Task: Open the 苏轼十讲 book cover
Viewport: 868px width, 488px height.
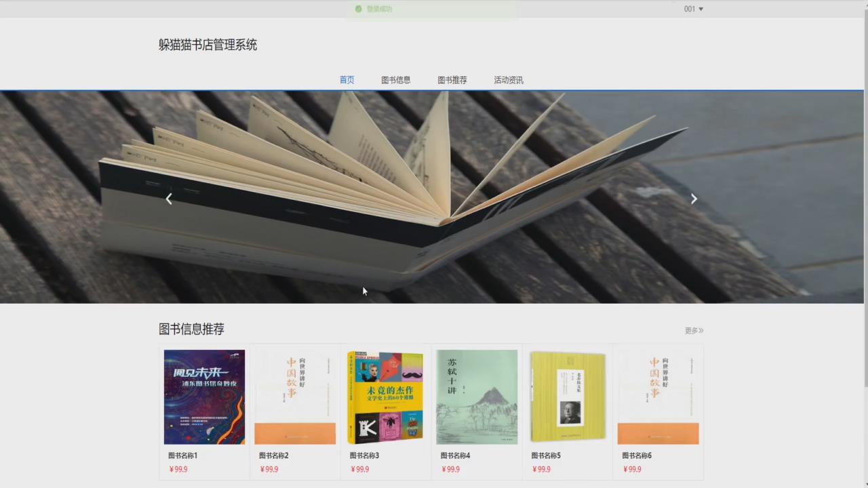Action: (477, 396)
